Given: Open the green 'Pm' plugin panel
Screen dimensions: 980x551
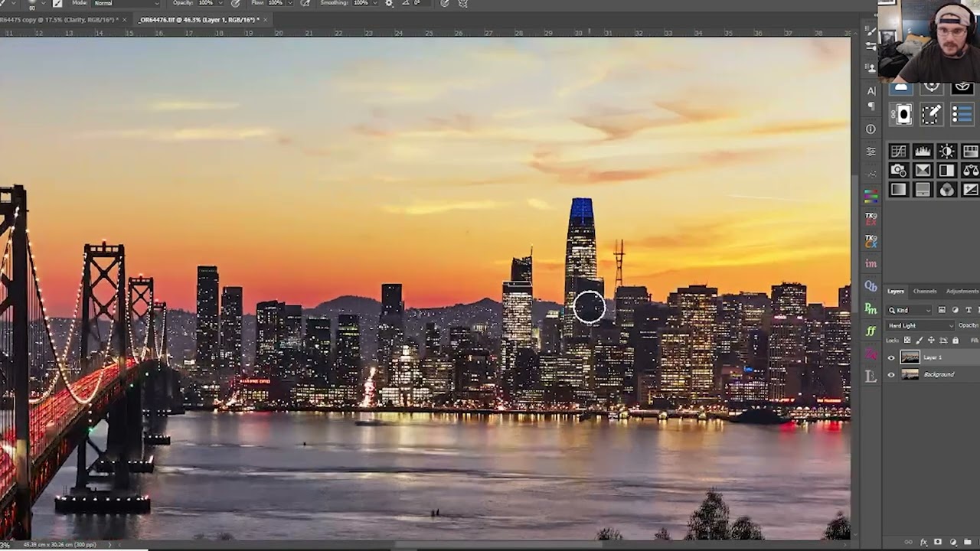Looking at the screenshot, I should point(871,308).
